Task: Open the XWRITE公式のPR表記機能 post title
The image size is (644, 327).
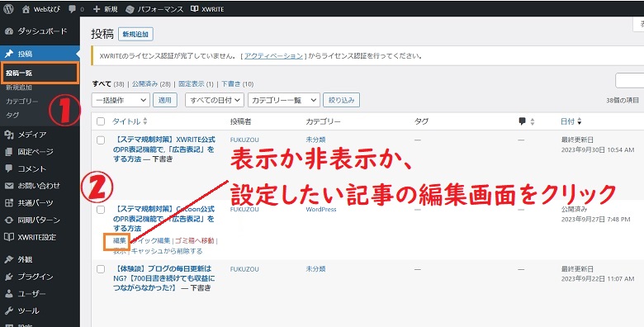Action: pos(163,149)
